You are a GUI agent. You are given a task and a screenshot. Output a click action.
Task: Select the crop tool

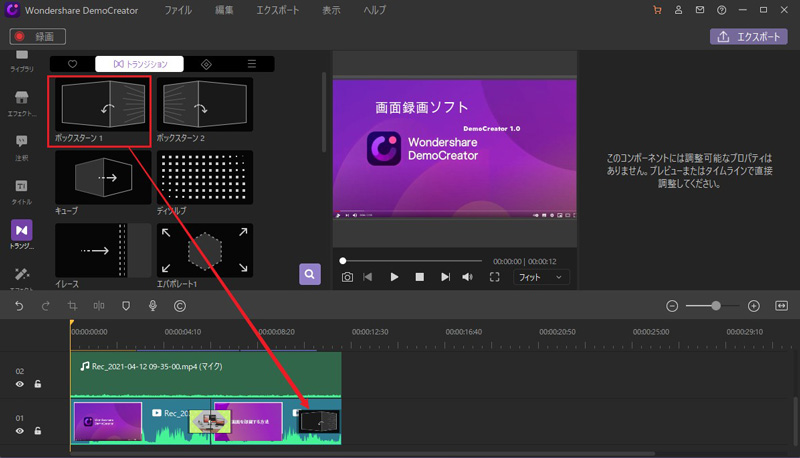click(72, 306)
